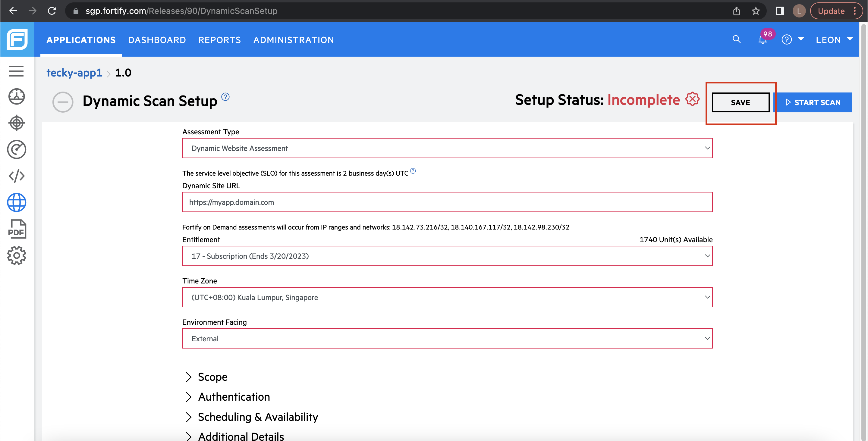The height and width of the screenshot is (441, 868).
Task: Open the PDF reports sidebar icon
Action: tap(16, 229)
